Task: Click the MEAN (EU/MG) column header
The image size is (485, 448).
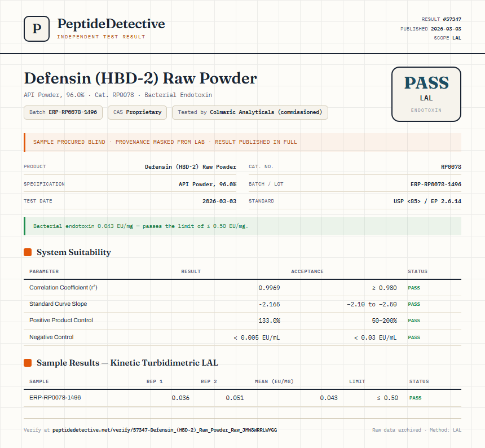Action: click(274, 381)
